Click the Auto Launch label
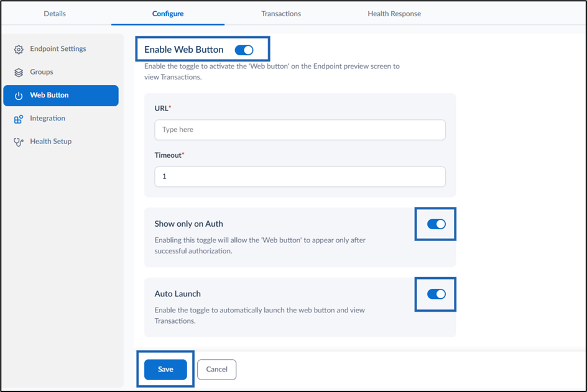The image size is (587, 392). tap(177, 294)
